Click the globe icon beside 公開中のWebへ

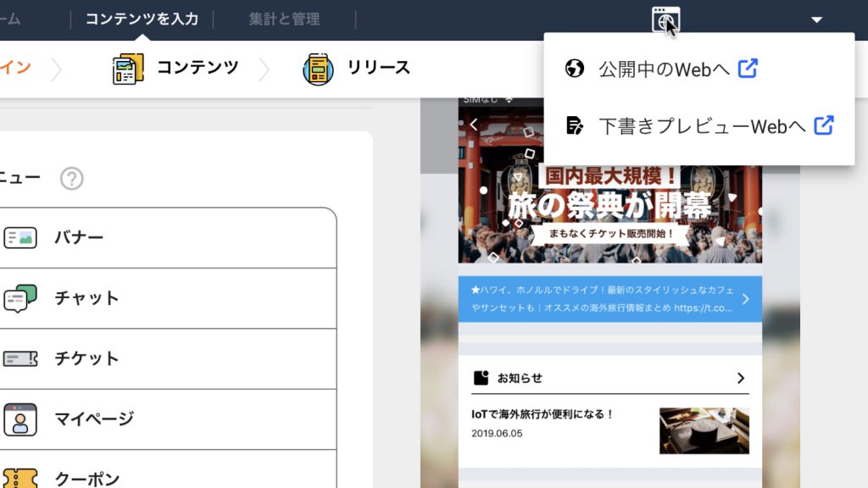tap(575, 69)
